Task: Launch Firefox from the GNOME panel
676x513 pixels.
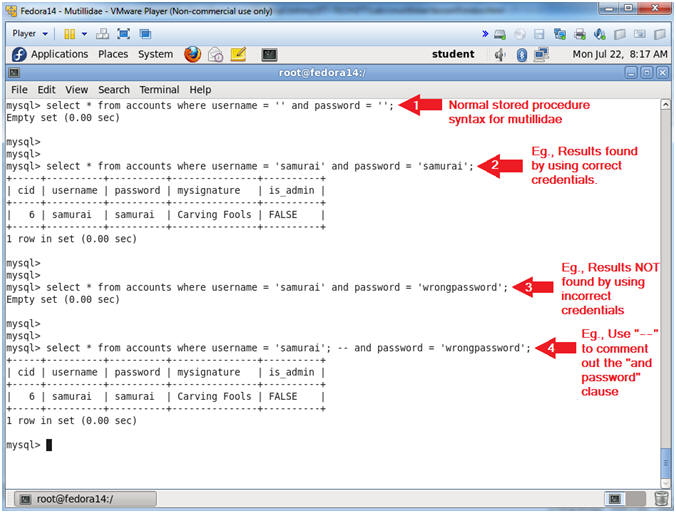Action: [192, 54]
